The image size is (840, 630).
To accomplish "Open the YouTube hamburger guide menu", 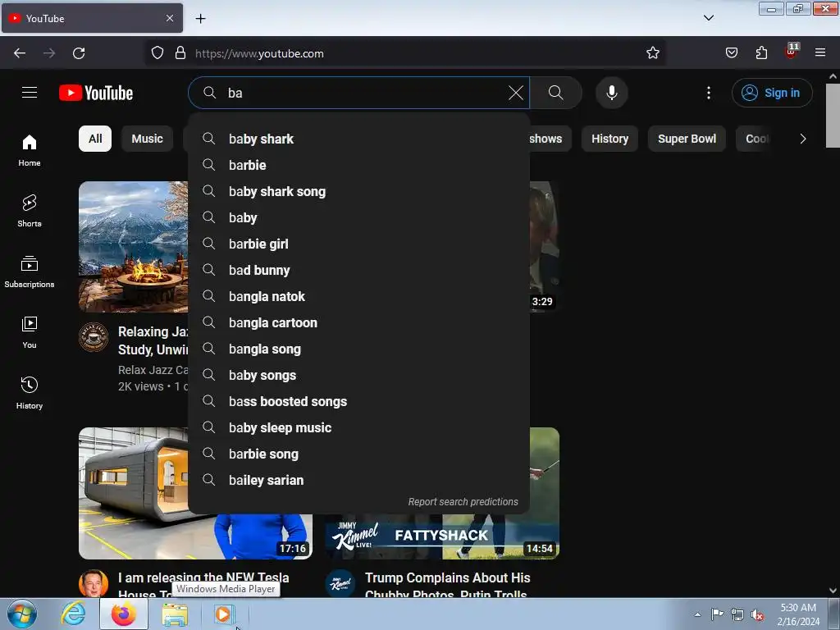I will (30, 93).
